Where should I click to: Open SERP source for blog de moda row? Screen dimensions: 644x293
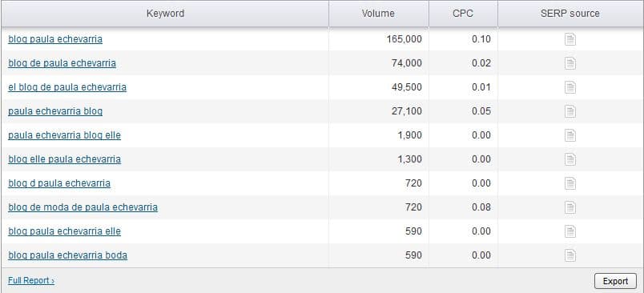570,207
